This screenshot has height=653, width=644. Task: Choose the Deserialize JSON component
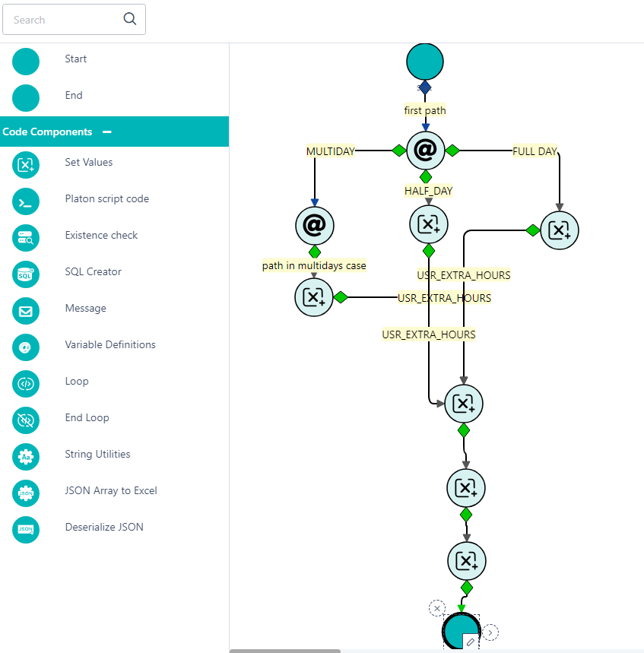pyautogui.click(x=26, y=529)
